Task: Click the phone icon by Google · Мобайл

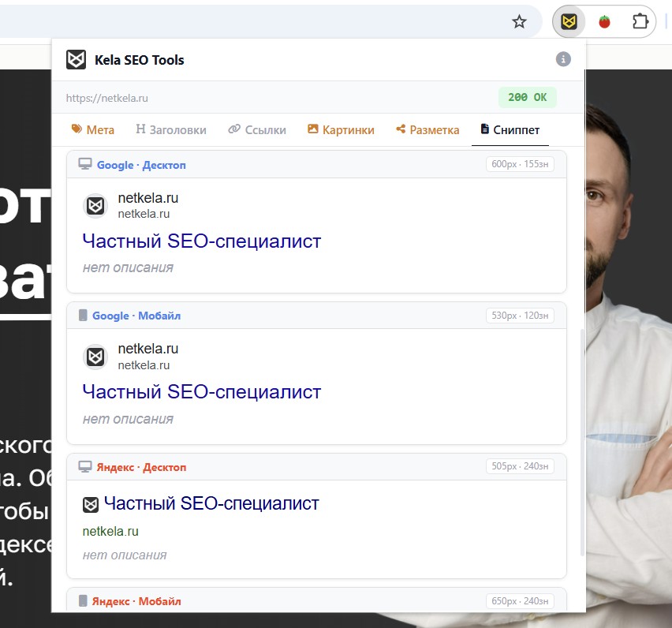Action: pyautogui.click(x=83, y=315)
